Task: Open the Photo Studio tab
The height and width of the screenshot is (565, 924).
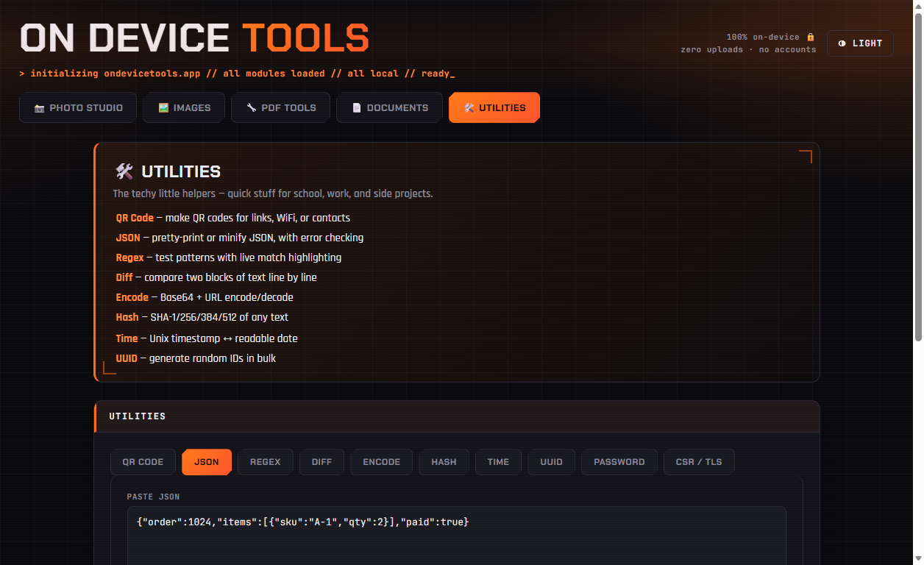Action: tap(78, 107)
